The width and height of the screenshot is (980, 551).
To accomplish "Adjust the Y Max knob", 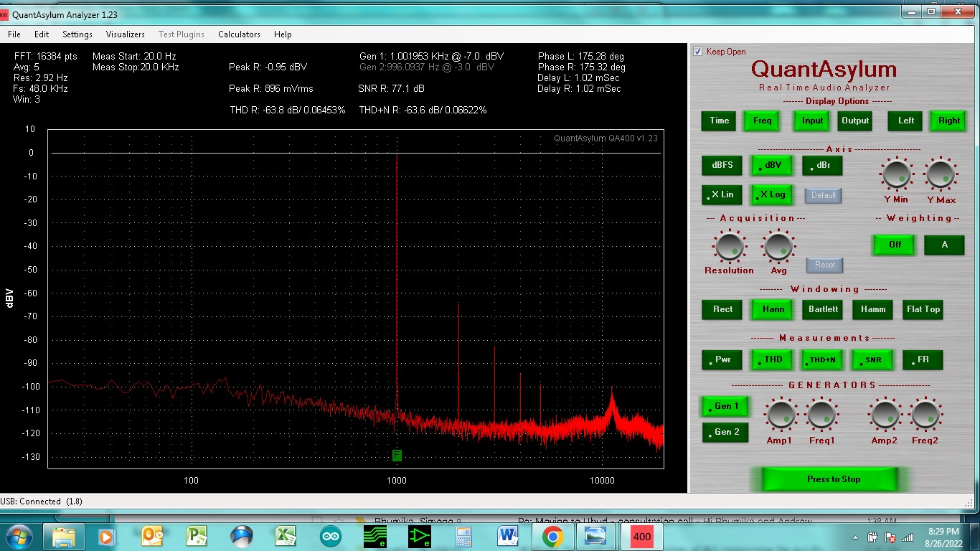I will pyautogui.click(x=941, y=174).
